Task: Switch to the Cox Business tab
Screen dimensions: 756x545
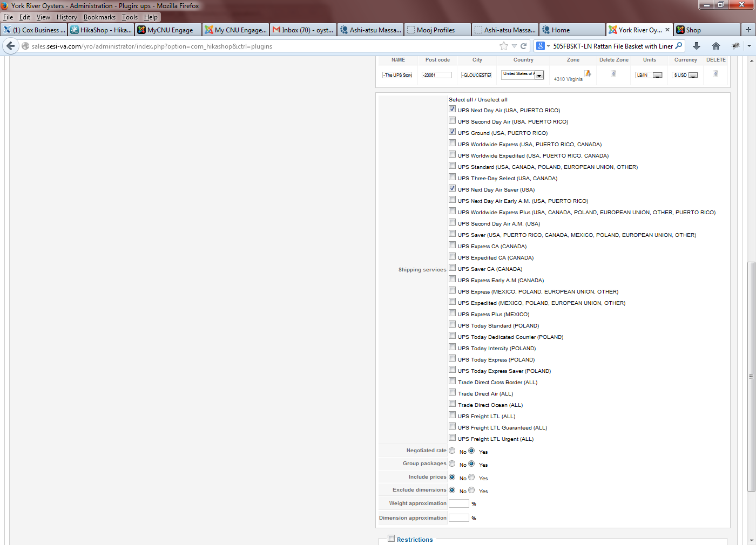Action: point(35,30)
